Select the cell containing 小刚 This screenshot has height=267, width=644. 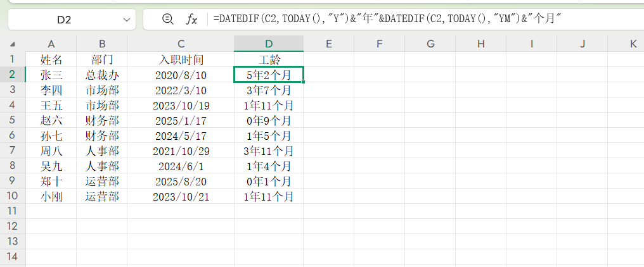[51, 196]
